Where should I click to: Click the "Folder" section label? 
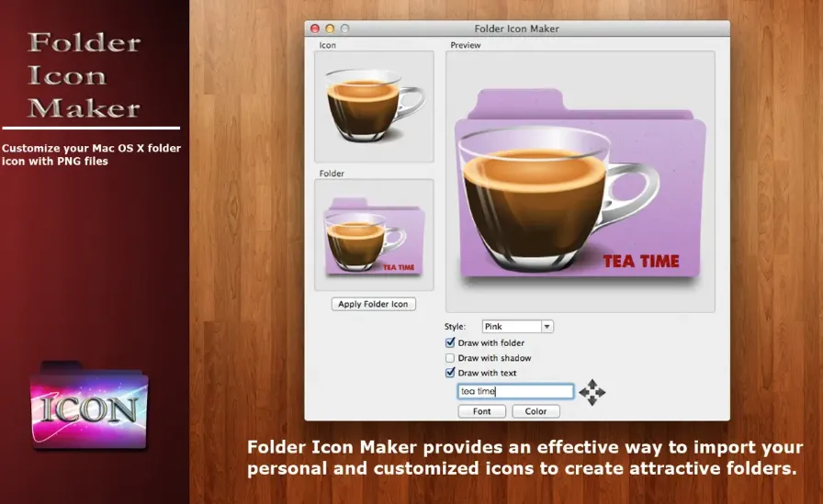332,174
